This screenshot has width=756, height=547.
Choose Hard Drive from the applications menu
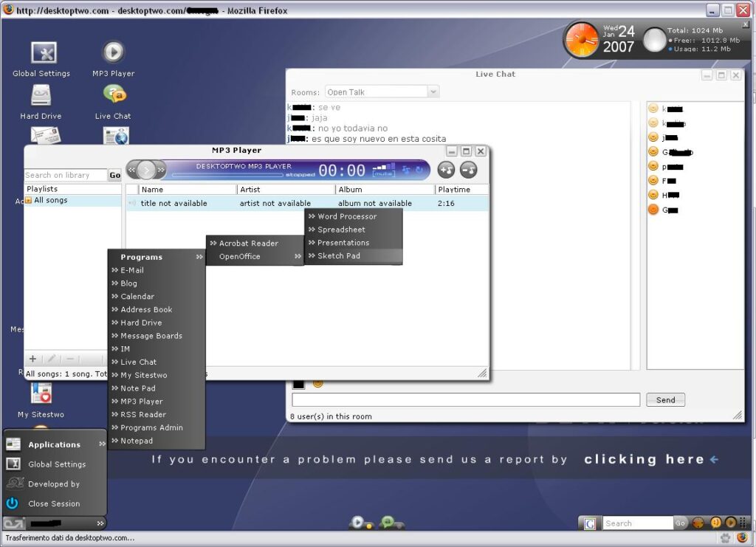click(157, 323)
